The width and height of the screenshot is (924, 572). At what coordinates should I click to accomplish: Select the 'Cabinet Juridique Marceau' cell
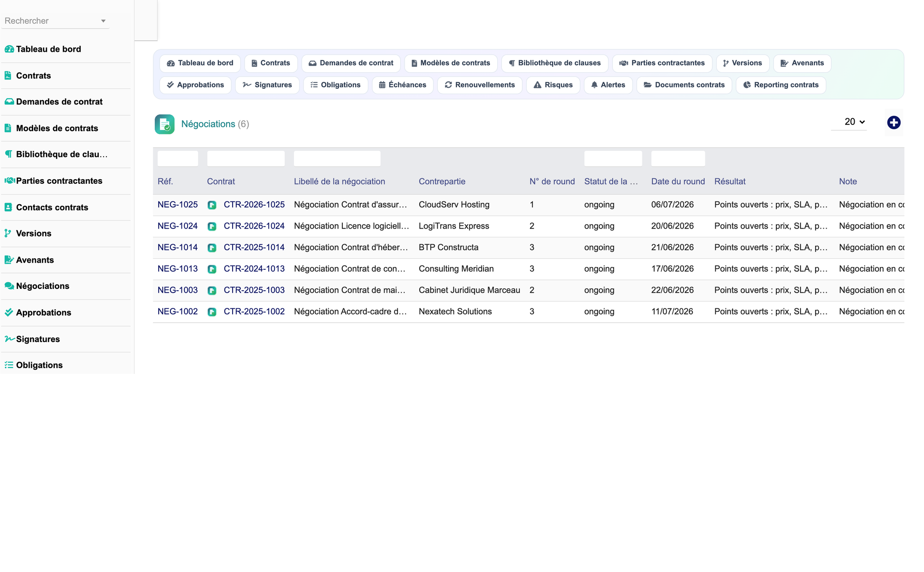click(x=469, y=290)
